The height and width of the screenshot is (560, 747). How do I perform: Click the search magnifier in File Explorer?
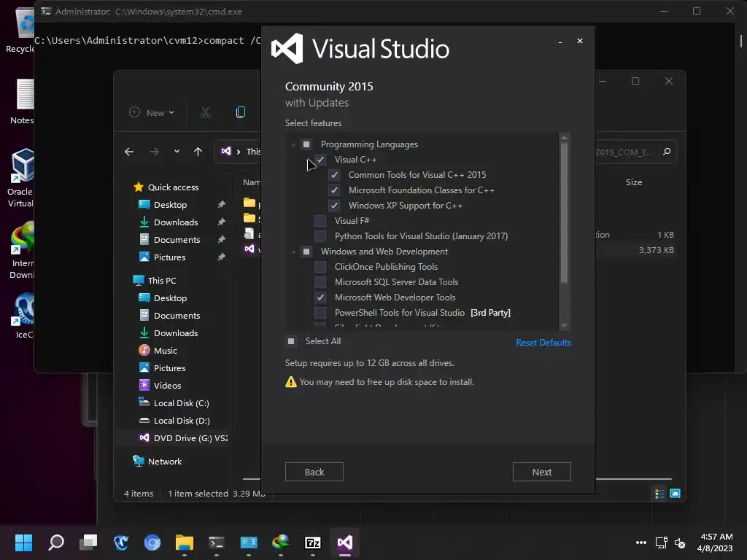point(667,152)
